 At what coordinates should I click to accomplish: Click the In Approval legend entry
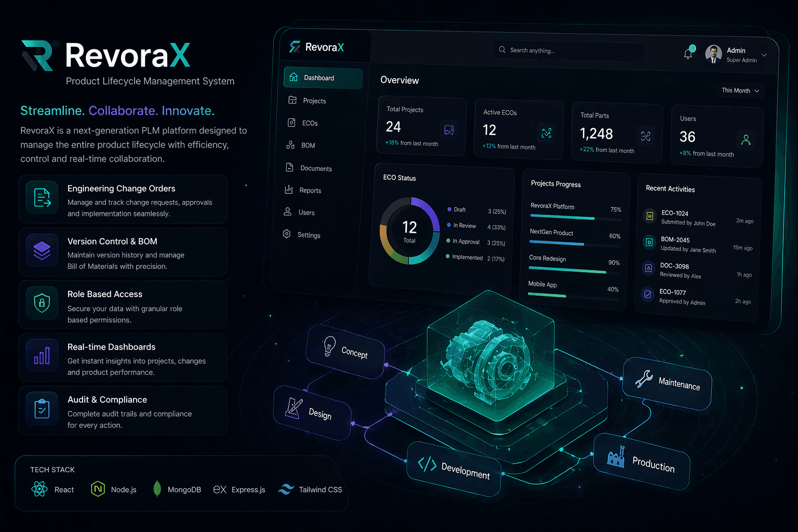pos(475,242)
